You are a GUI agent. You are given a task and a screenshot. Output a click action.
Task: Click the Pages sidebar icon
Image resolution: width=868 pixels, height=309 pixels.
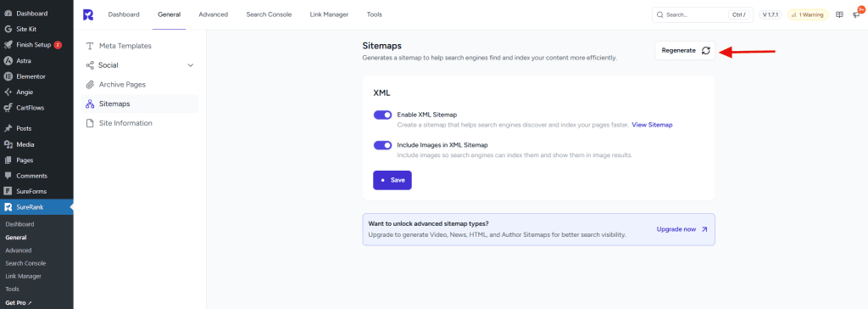click(8, 160)
